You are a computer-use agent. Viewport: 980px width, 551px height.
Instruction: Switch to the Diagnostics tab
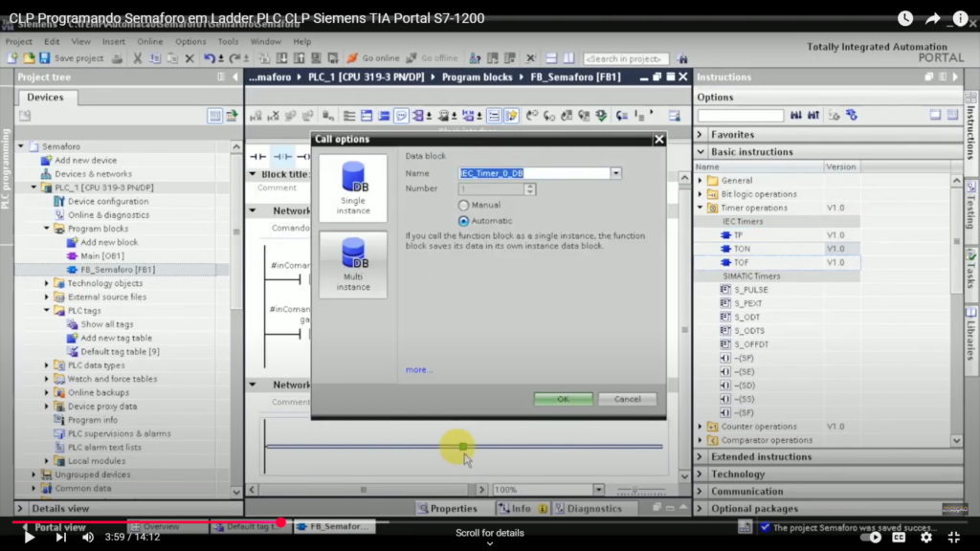[589, 509]
